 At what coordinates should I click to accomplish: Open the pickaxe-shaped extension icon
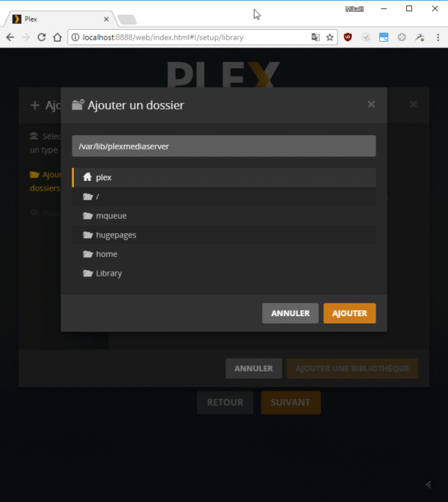click(420, 37)
